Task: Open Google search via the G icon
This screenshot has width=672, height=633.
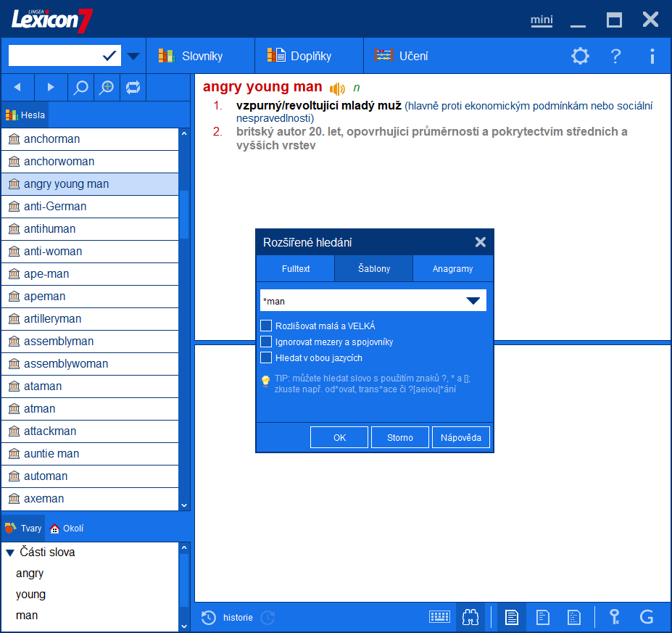Action: 646,617
